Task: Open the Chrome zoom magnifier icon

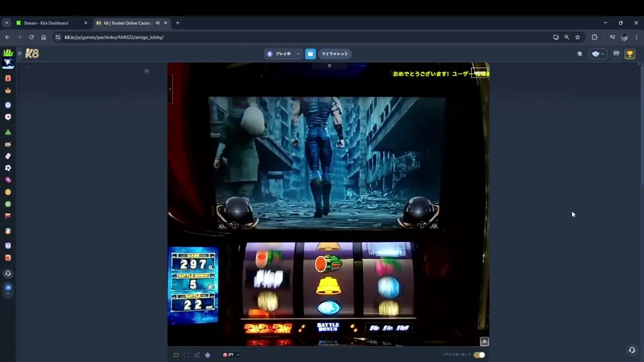Action: (x=567, y=37)
